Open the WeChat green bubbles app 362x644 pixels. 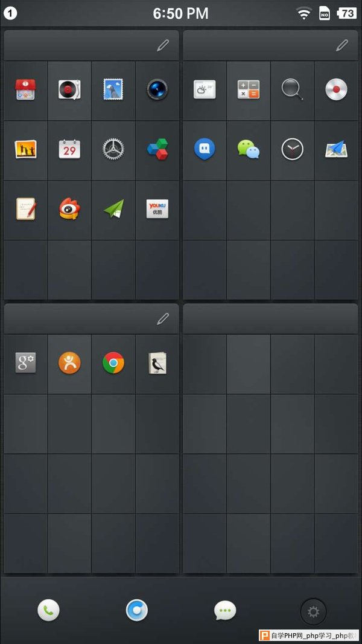pos(249,149)
